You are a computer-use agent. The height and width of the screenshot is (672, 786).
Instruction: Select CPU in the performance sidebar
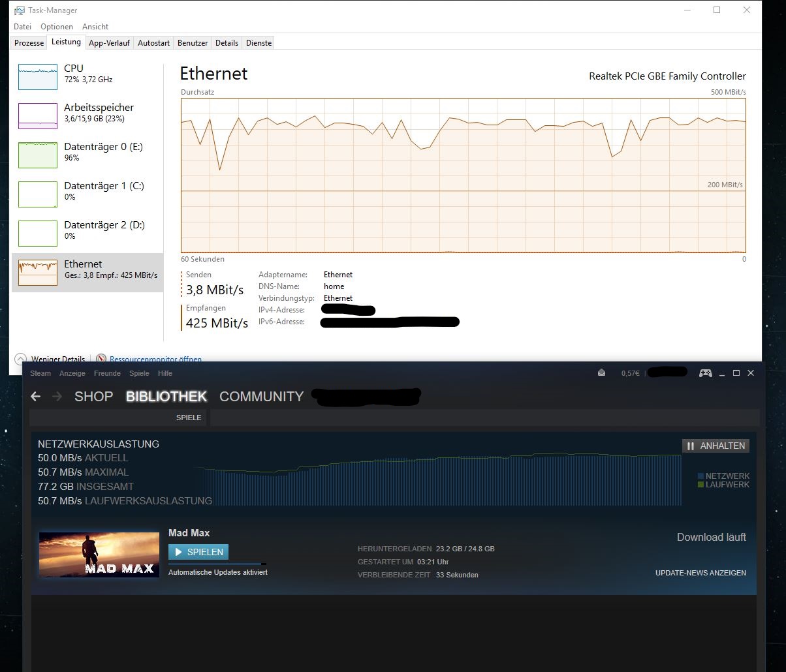[87, 77]
